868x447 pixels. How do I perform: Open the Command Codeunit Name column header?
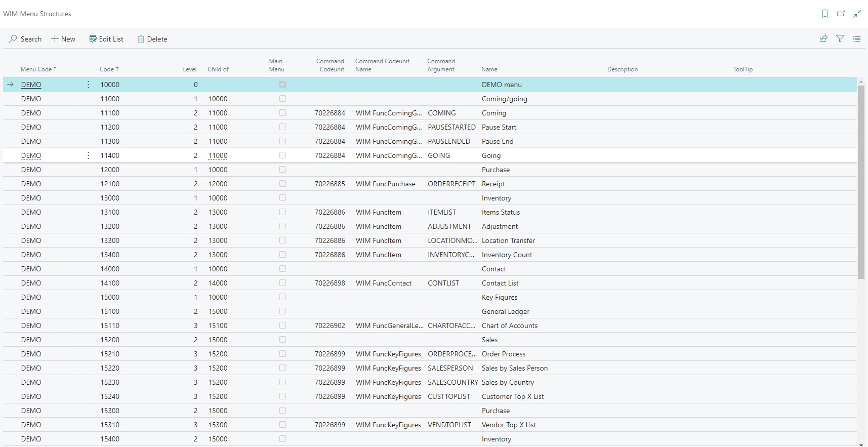click(x=382, y=65)
